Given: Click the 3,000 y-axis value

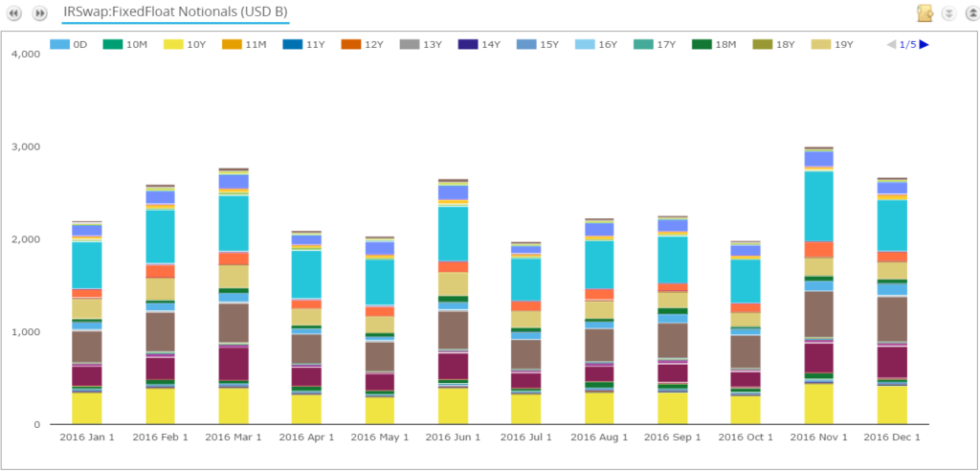Looking at the screenshot, I should tap(26, 146).
